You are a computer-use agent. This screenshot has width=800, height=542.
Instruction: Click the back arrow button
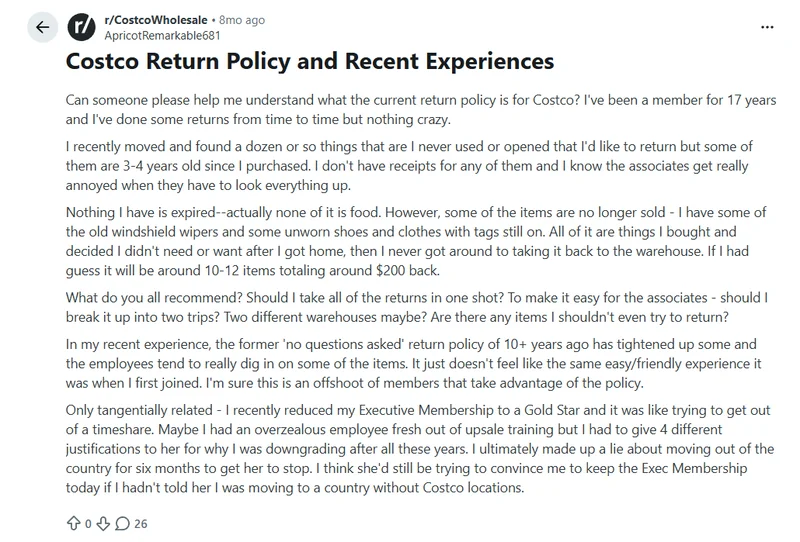(42, 27)
